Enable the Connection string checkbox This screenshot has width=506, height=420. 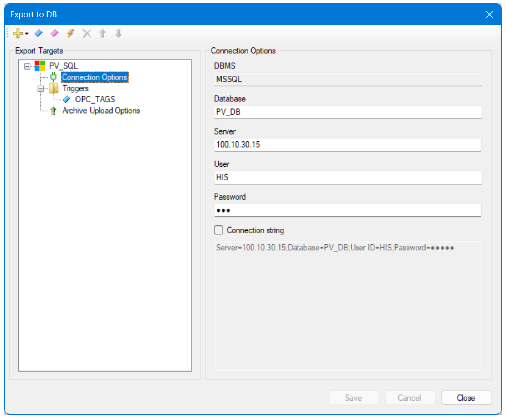point(218,230)
